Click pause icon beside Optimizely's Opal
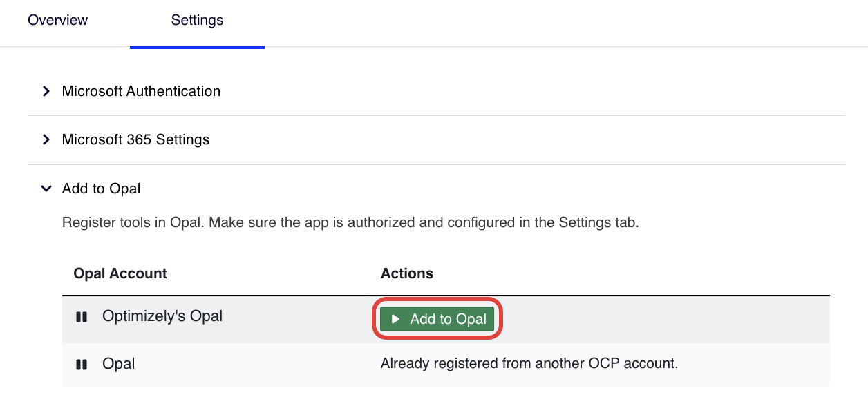This screenshot has height=406, width=868. 82,317
